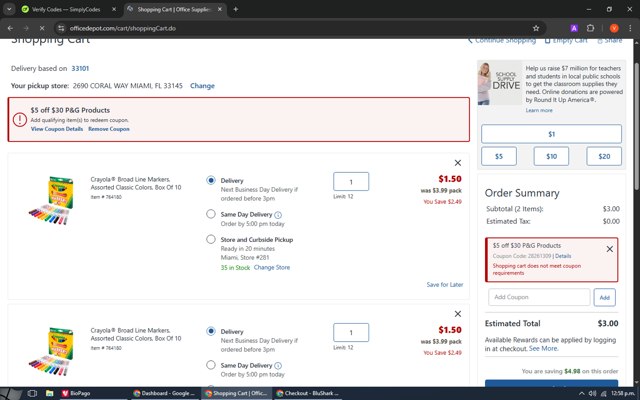Open first Crayola Broad Line Markers title
This screenshot has width=640, height=400.
pyautogui.click(x=136, y=183)
